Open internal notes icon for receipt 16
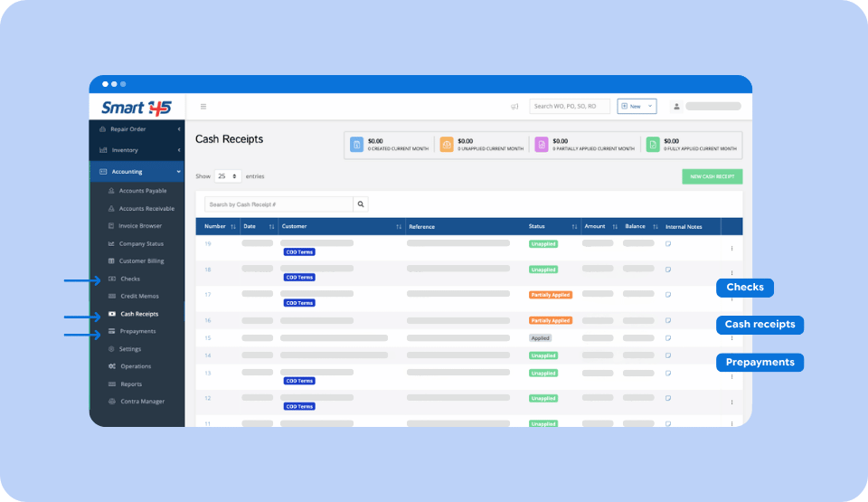Image resolution: width=868 pixels, height=502 pixels. tap(668, 321)
